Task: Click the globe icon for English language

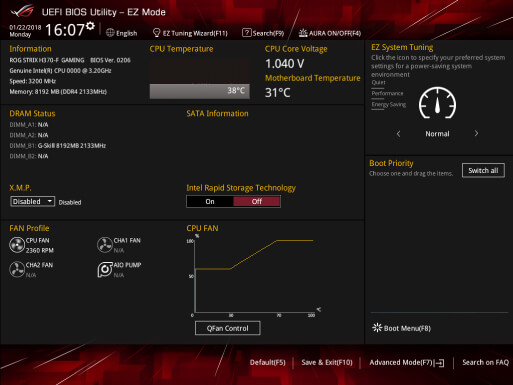Action: 110,33
